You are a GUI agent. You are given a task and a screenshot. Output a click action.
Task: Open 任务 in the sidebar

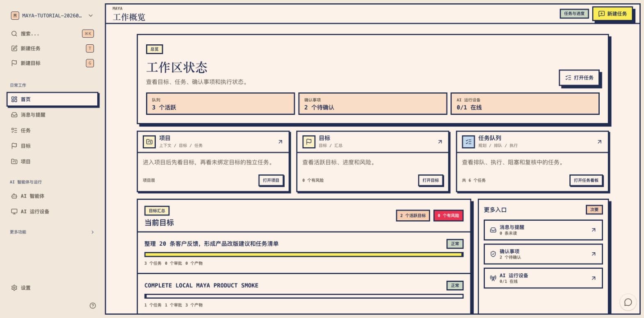[x=53, y=130]
